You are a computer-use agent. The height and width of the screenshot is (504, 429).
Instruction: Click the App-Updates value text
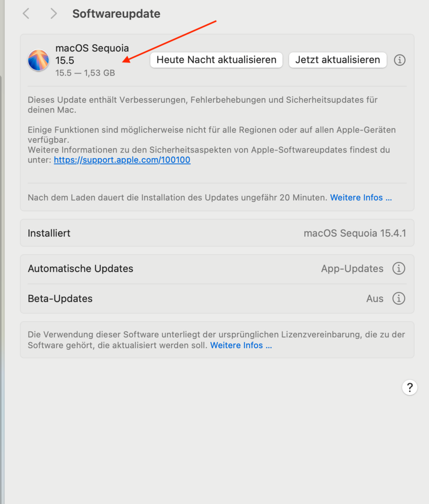pyautogui.click(x=352, y=268)
